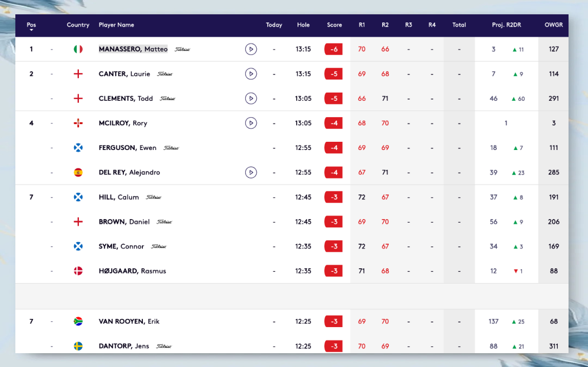
Task: Click the play icon for Alejandro Del Rey
Action: [250, 172]
